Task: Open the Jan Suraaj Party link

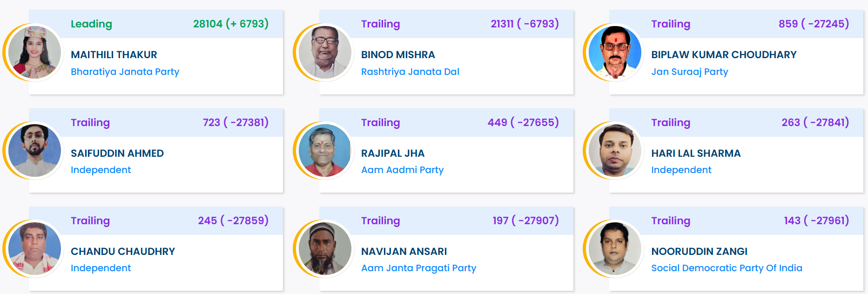Action: [x=690, y=72]
